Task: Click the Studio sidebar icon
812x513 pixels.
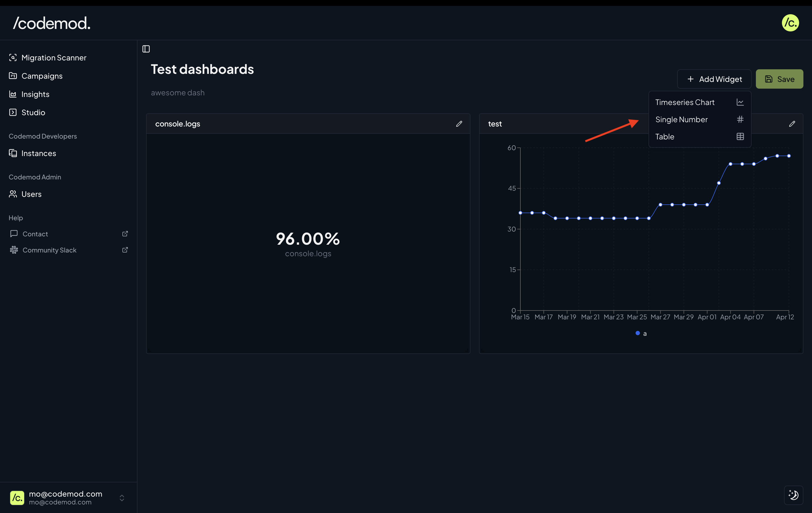Action: pos(13,112)
